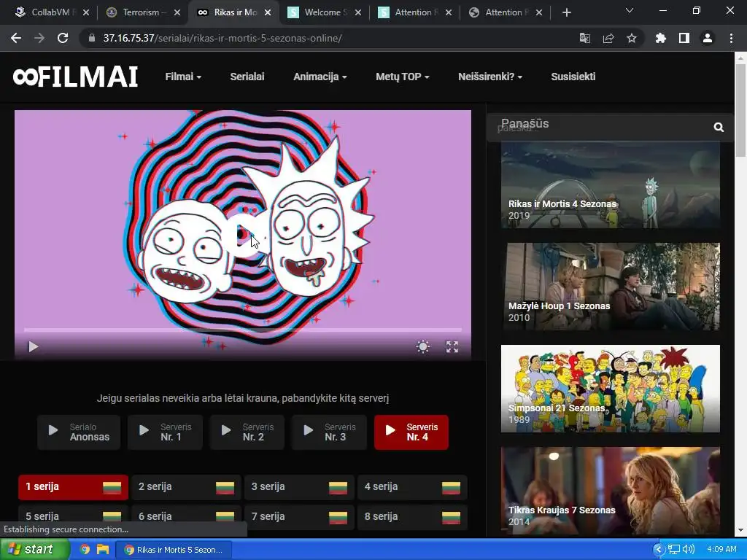Open the Windows start button
The width and height of the screenshot is (747, 560).
34,550
